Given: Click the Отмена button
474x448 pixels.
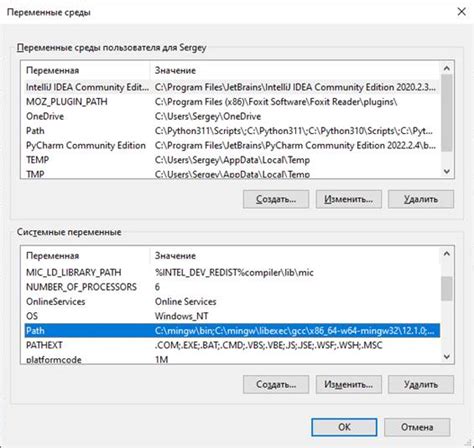Looking at the screenshot, I should (x=417, y=427).
